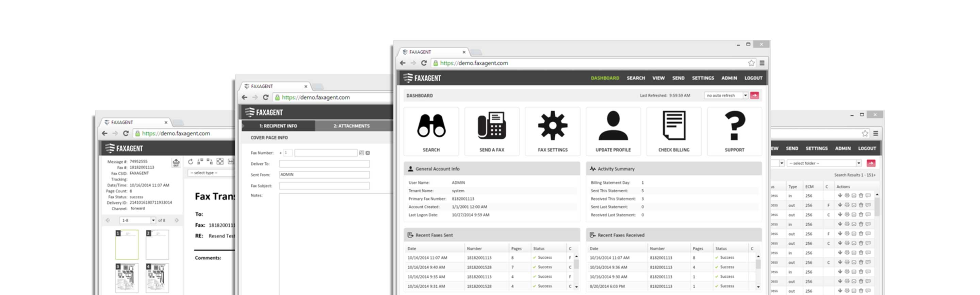Click the 8/20/2014 6:03 PM received fax row
The height and width of the screenshot is (295, 980).
click(671, 286)
